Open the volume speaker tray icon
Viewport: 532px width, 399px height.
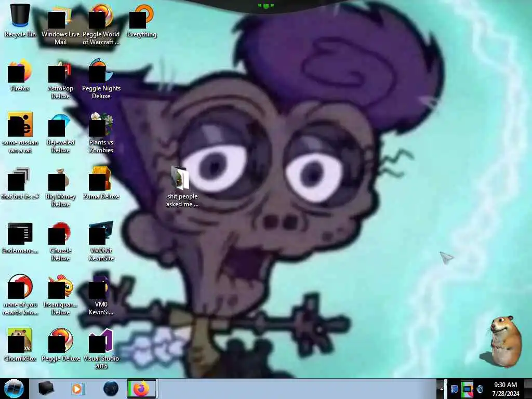(x=480, y=389)
